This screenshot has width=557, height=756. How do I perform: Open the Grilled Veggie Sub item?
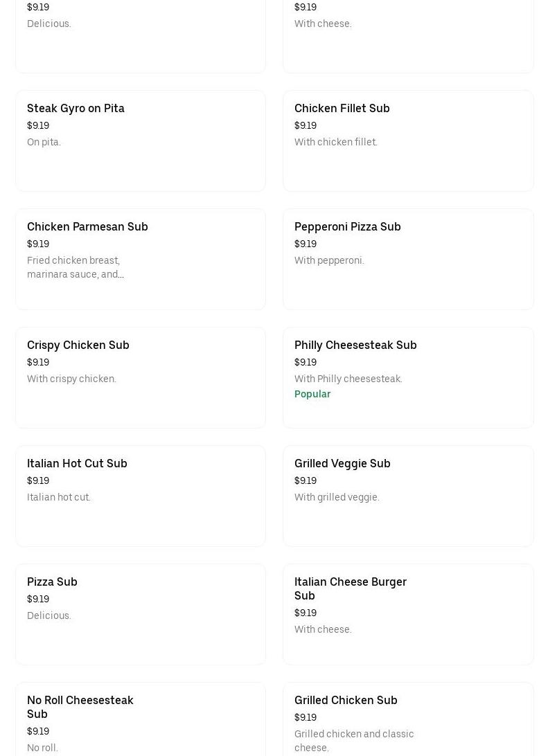342,463
